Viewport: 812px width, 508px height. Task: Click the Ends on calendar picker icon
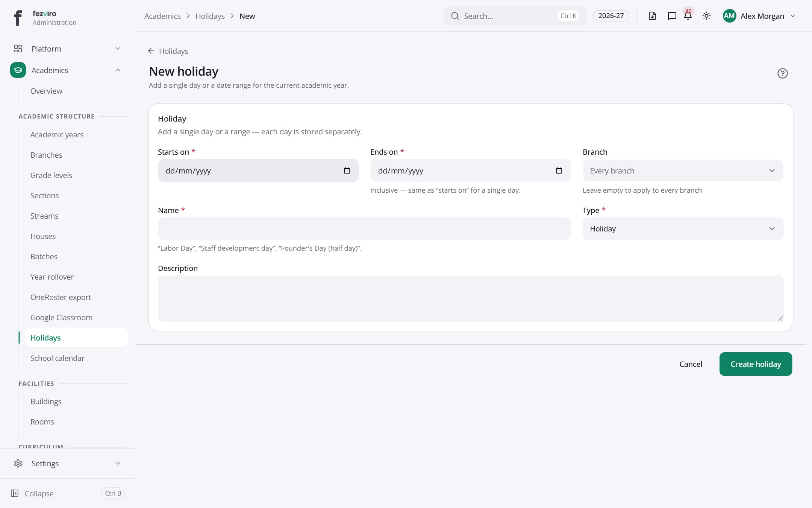559,170
